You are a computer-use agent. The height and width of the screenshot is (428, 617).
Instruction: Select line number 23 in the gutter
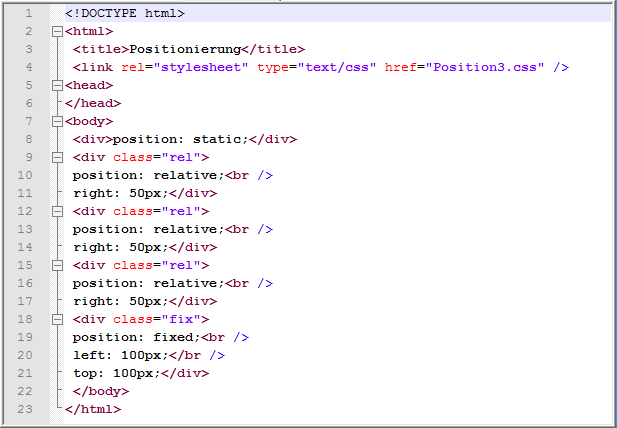(25, 410)
